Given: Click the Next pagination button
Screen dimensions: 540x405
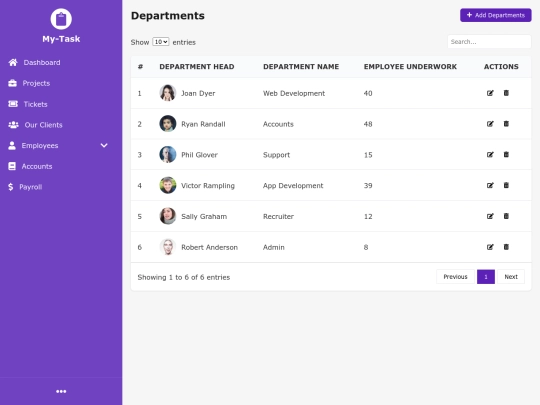Looking at the screenshot, I should point(511,277).
